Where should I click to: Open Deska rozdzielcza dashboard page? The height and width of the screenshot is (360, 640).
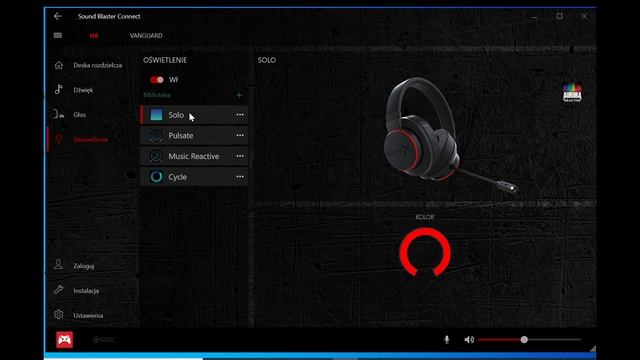coord(98,65)
